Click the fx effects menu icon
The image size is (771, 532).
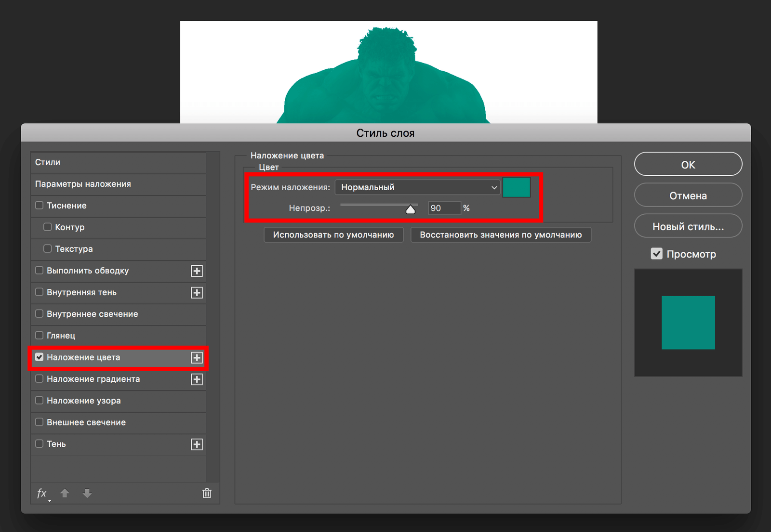pyautogui.click(x=42, y=493)
